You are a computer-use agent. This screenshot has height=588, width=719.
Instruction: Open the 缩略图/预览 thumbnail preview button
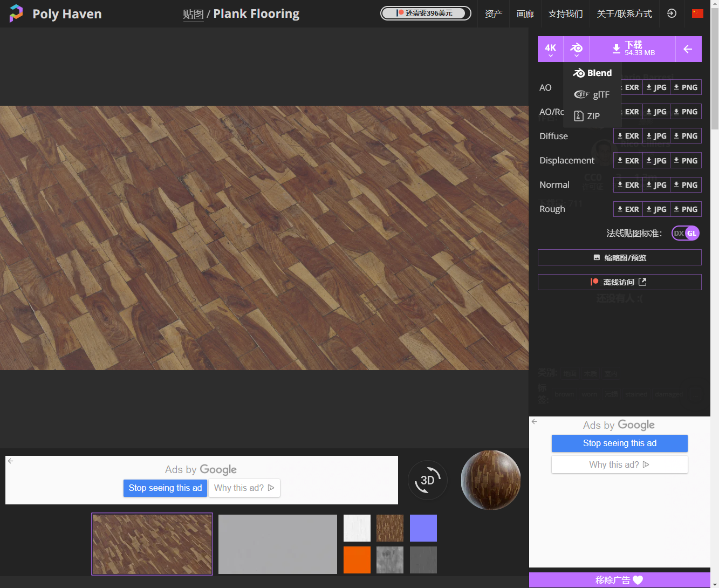click(620, 257)
